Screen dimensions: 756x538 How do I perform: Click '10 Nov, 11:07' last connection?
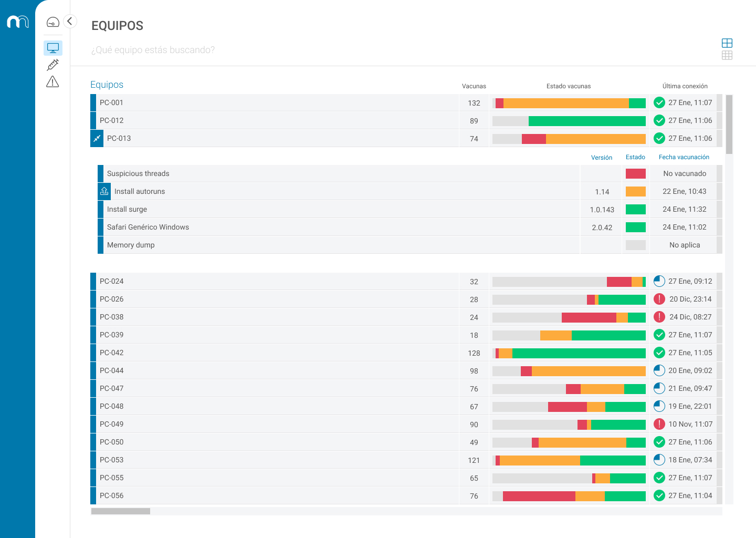click(x=690, y=424)
